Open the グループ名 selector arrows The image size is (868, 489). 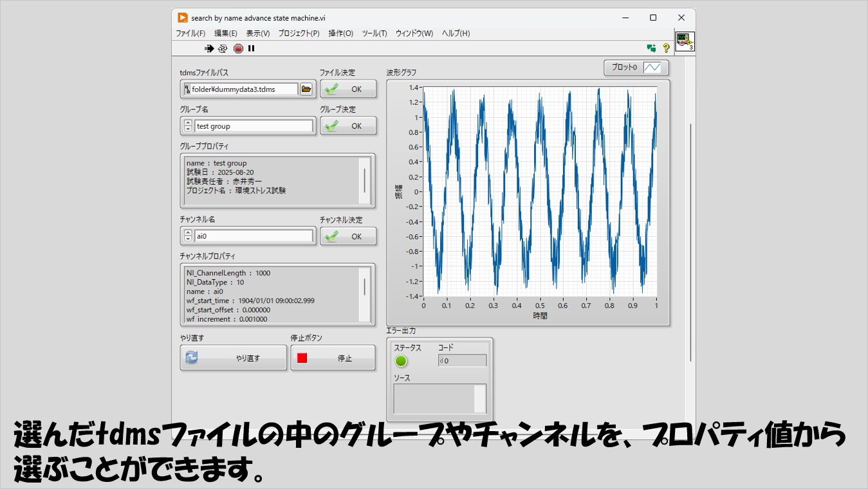(x=188, y=126)
